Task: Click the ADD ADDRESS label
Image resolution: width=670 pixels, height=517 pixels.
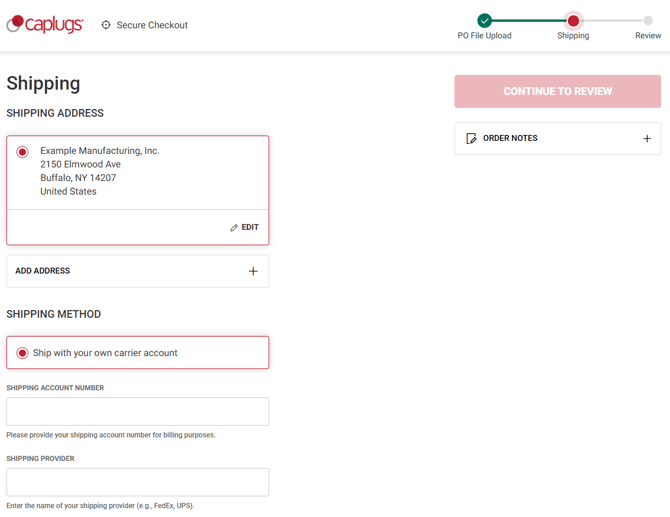Action: pos(43,271)
